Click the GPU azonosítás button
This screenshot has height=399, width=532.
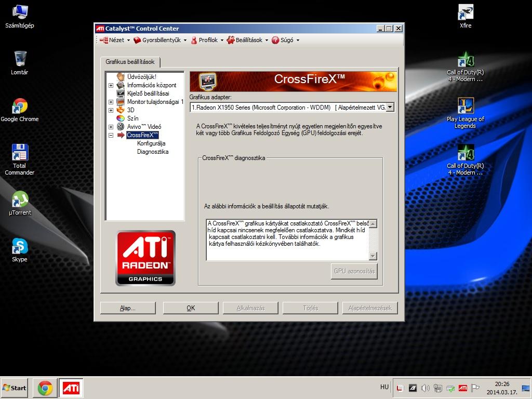tap(354, 271)
